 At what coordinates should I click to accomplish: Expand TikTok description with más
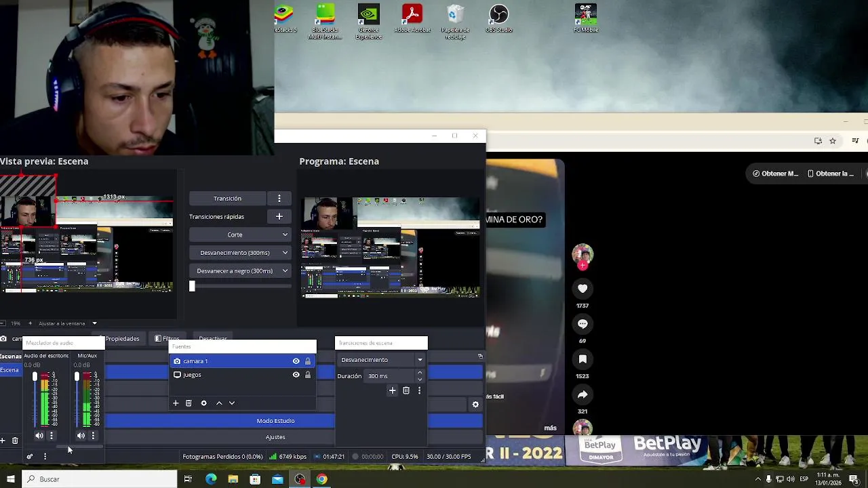[x=550, y=428]
